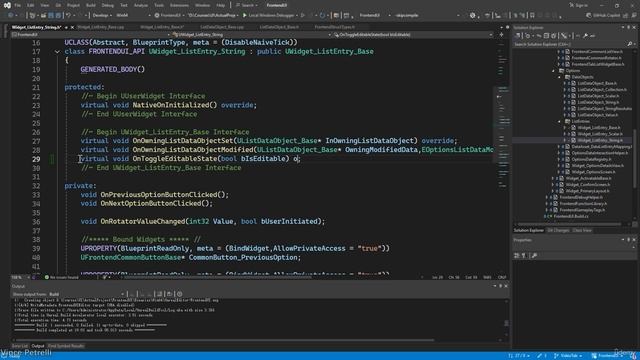The image size is (640, 360).
Task: Open the View menu
Action: click(44, 5)
